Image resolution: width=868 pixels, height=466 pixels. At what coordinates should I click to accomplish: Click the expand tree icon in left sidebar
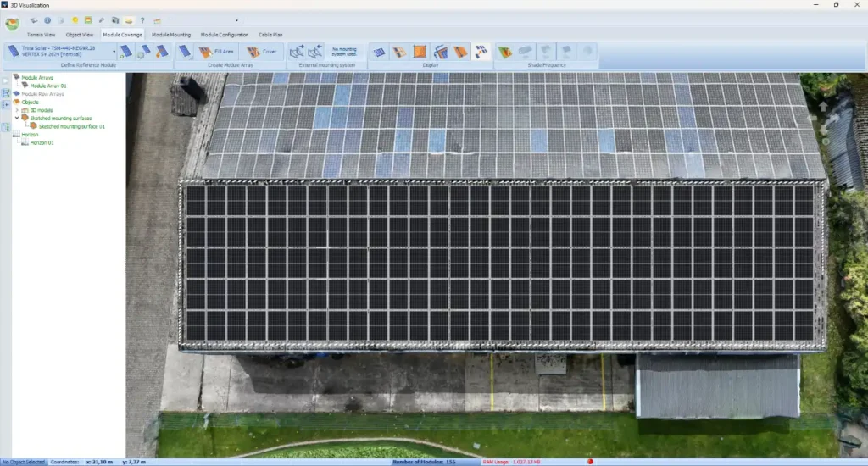click(6, 93)
